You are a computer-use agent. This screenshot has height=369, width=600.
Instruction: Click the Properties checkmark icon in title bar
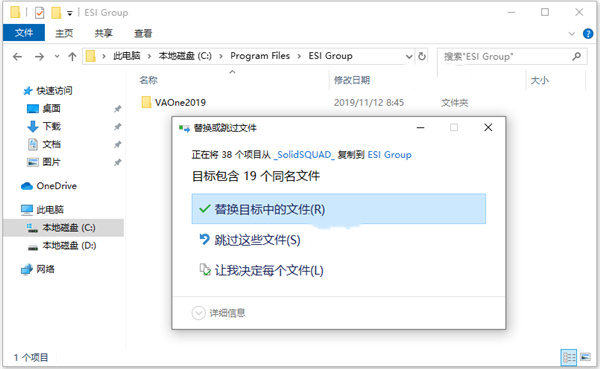point(39,13)
